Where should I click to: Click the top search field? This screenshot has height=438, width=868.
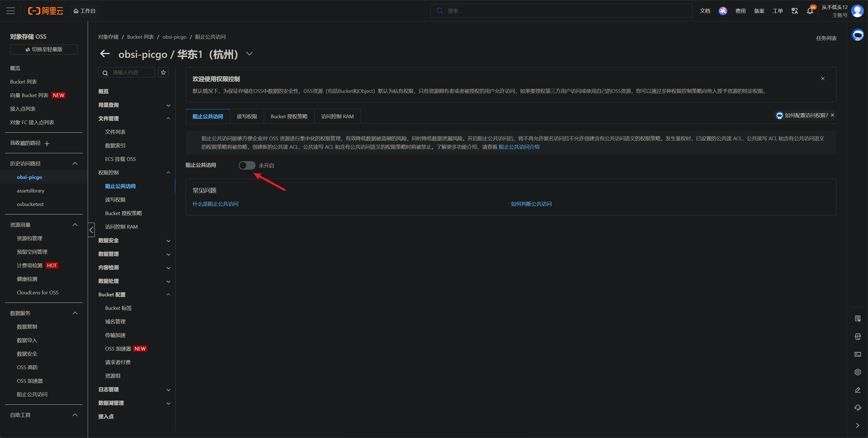(x=561, y=11)
